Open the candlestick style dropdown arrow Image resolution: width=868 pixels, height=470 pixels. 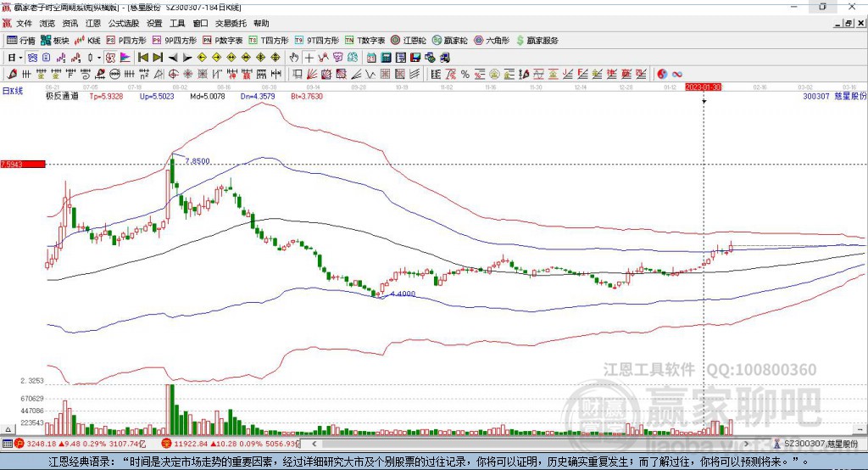click(x=99, y=57)
